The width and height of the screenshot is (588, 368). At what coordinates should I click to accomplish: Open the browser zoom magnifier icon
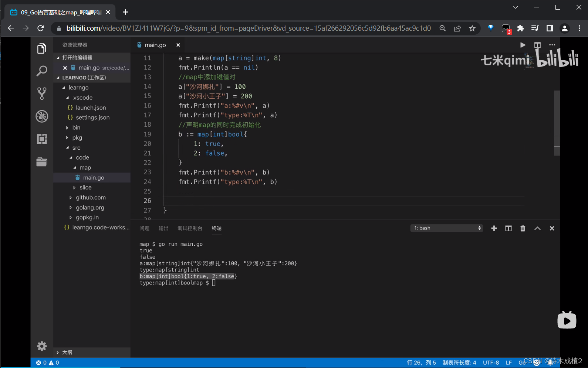[442, 28]
